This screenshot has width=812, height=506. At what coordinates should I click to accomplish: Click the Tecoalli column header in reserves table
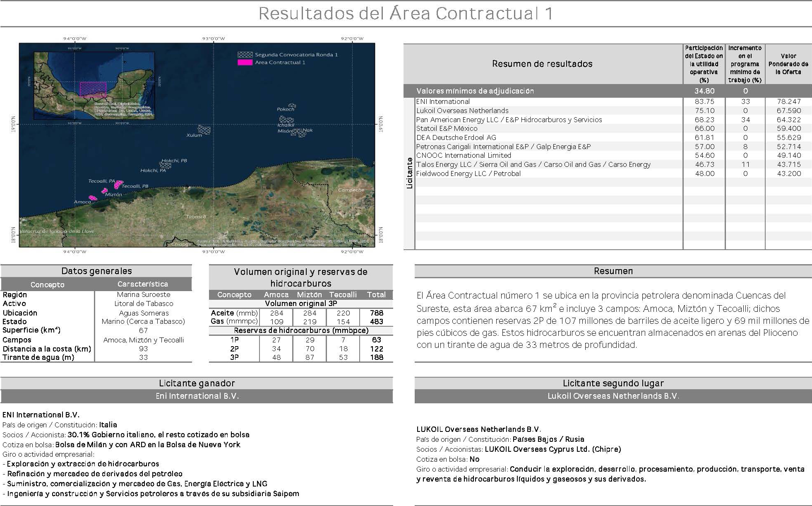tap(343, 295)
